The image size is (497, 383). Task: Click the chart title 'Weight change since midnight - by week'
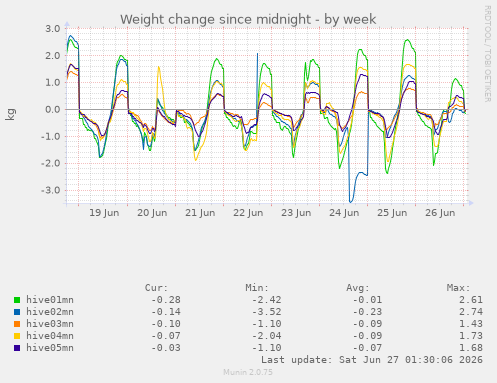point(248,19)
